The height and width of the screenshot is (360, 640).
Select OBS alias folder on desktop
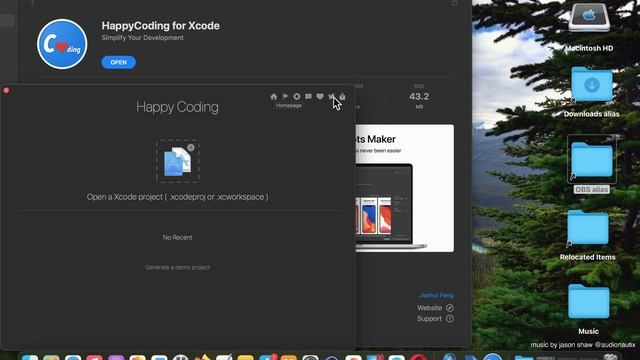[591, 164]
